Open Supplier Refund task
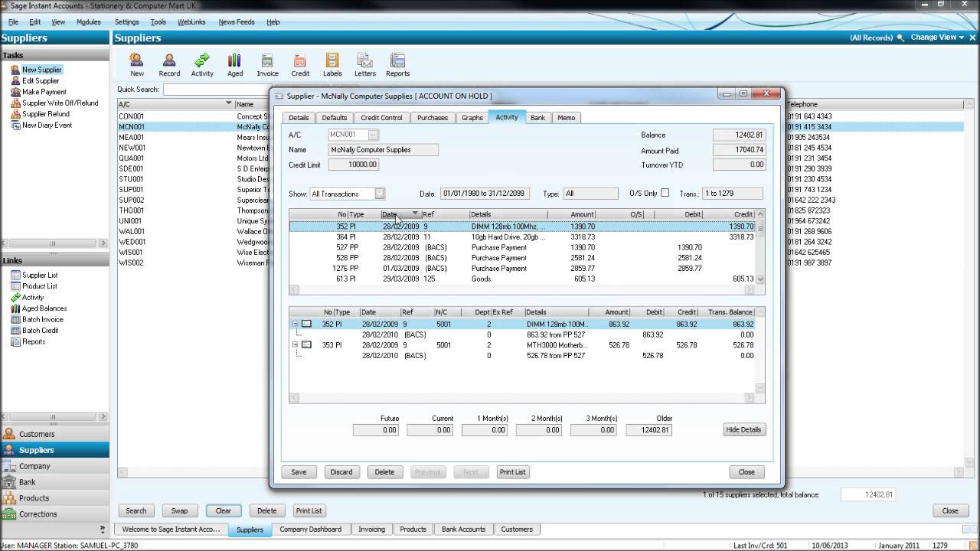The width and height of the screenshot is (980, 551). (46, 114)
